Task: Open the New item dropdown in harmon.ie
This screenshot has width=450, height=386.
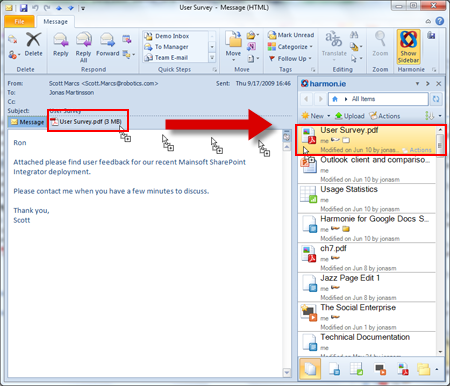Action: click(x=315, y=116)
